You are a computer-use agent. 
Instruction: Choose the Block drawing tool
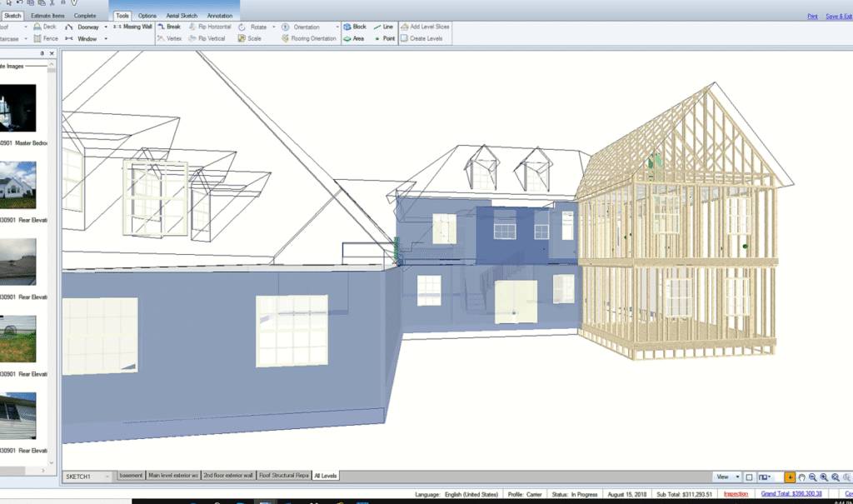[355, 27]
